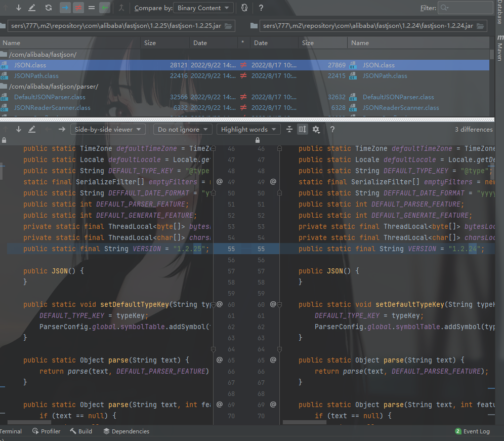This screenshot has height=441, width=504.
Task: Toggle show equal files filter
Action: [92, 8]
